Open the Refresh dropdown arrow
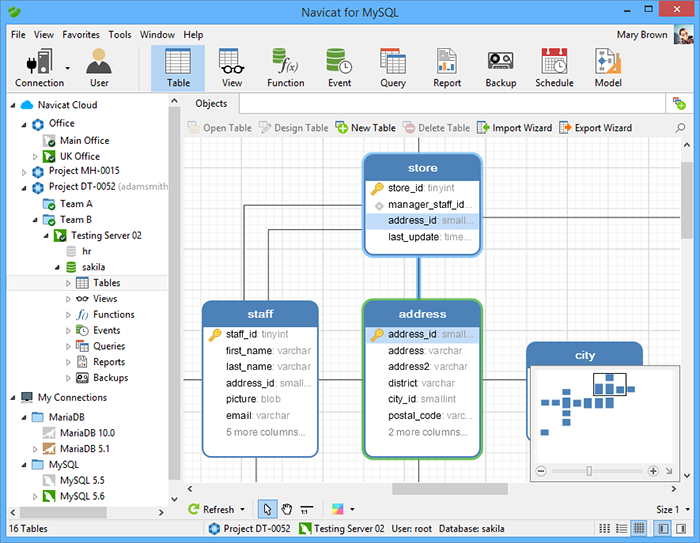 tap(242, 509)
